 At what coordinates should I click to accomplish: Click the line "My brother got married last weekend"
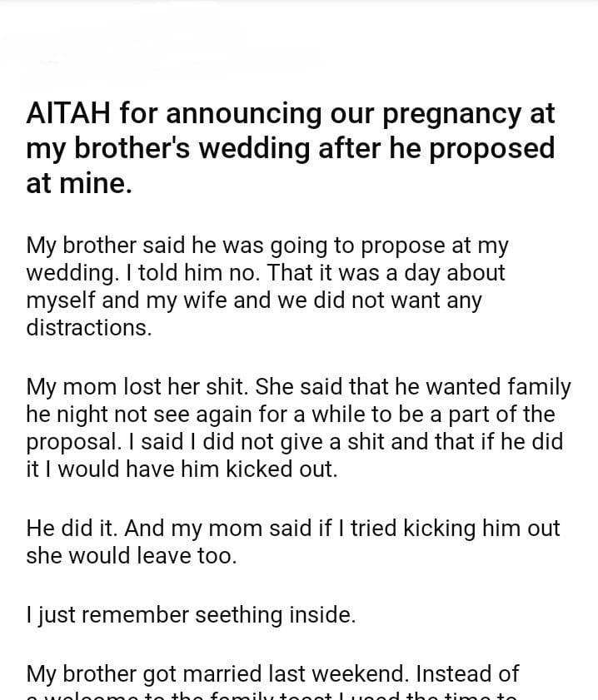click(x=272, y=673)
